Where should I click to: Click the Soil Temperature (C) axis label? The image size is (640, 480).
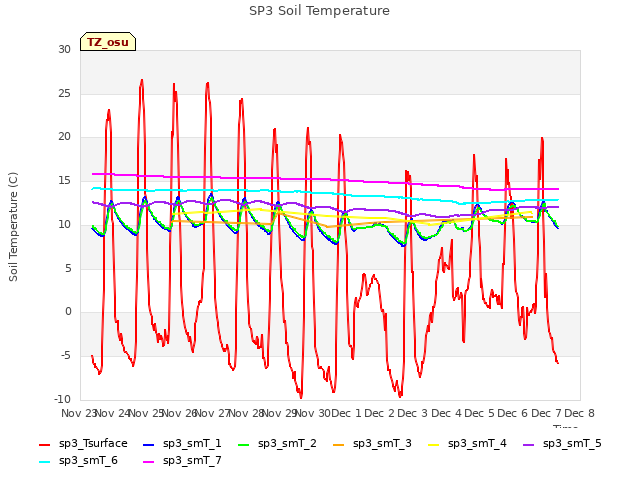click(13, 227)
